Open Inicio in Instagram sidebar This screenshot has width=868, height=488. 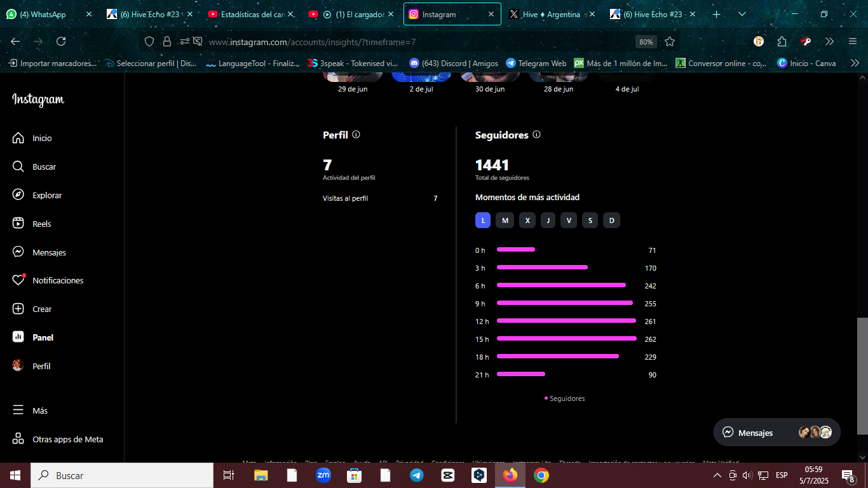(32, 138)
